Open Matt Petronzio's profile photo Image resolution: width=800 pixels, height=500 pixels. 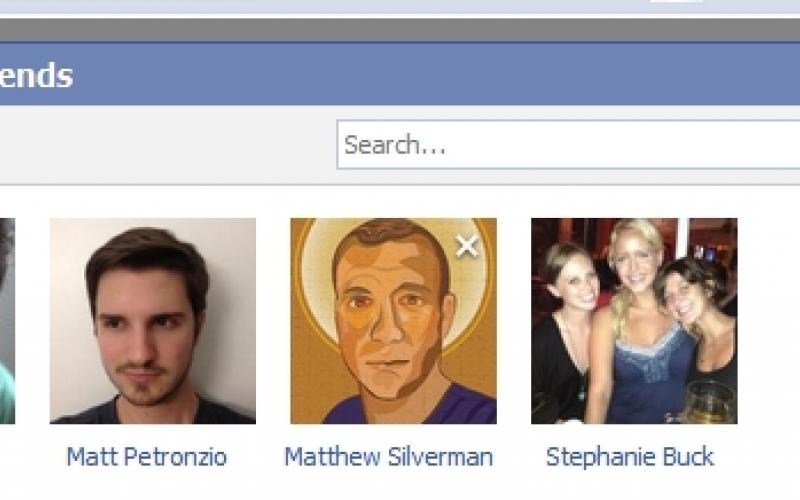coord(152,320)
